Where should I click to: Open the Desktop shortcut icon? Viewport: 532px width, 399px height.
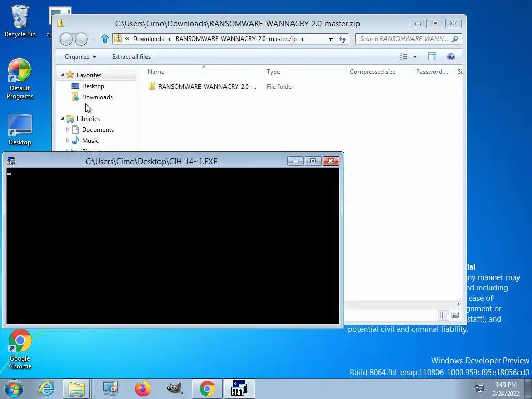[x=20, y=130]
